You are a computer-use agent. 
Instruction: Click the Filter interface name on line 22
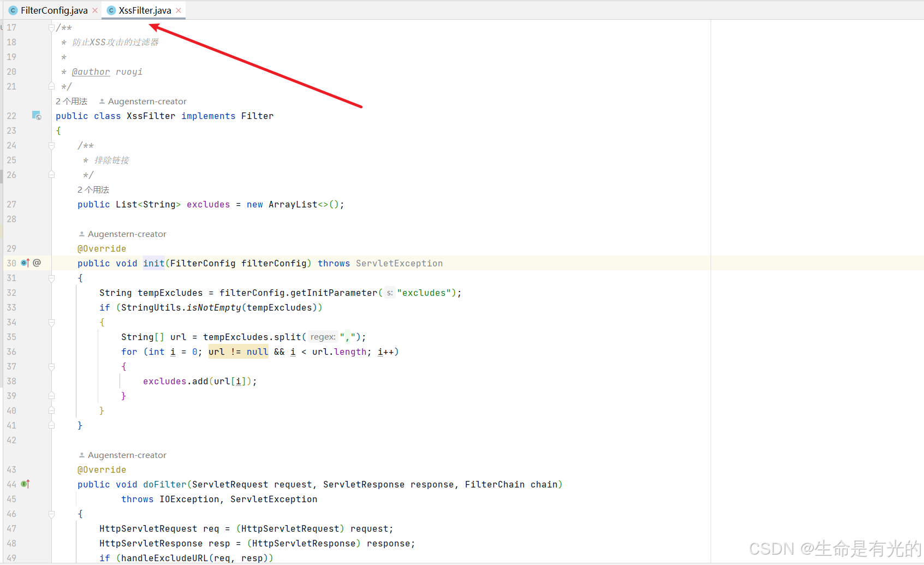coord(258,116)
